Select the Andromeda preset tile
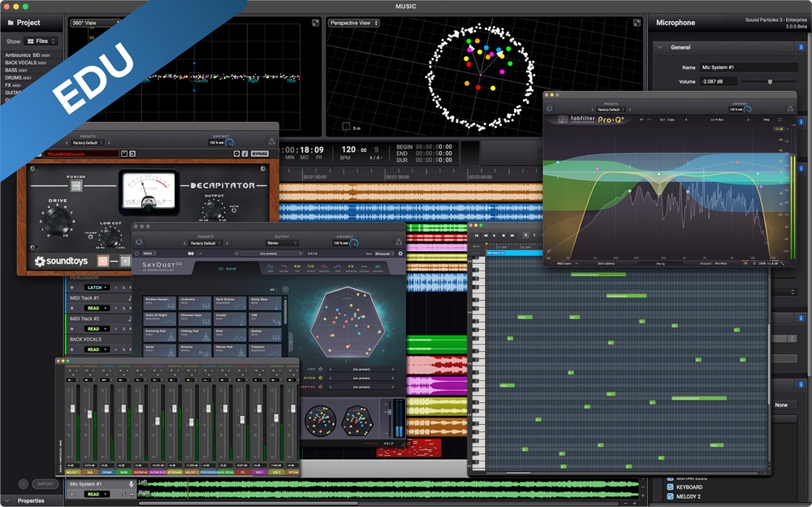 [195, 303]
